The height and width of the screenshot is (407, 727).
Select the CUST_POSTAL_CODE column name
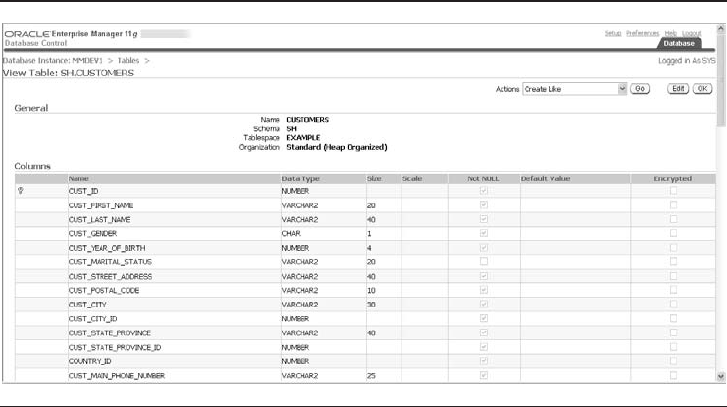click(104, 291)
